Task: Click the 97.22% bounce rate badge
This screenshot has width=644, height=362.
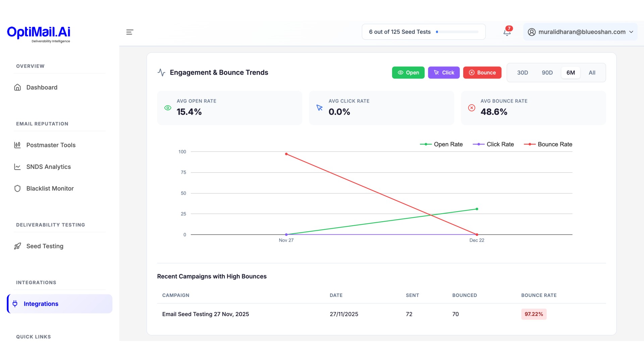Action: (x=533, y=314)
